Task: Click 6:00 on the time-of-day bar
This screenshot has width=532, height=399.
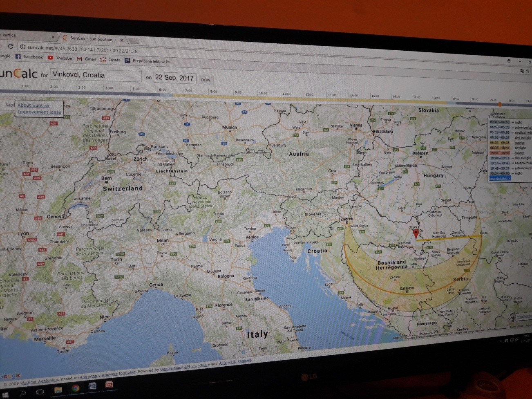Action: pyautogui.click(x=162, y=90)
